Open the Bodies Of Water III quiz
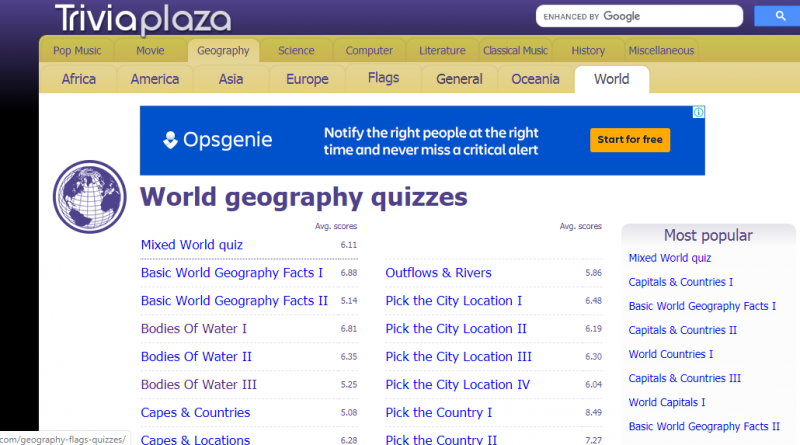The width and height of the screenshot is (800, 445). pyautogui.click(x=199, y=385)
